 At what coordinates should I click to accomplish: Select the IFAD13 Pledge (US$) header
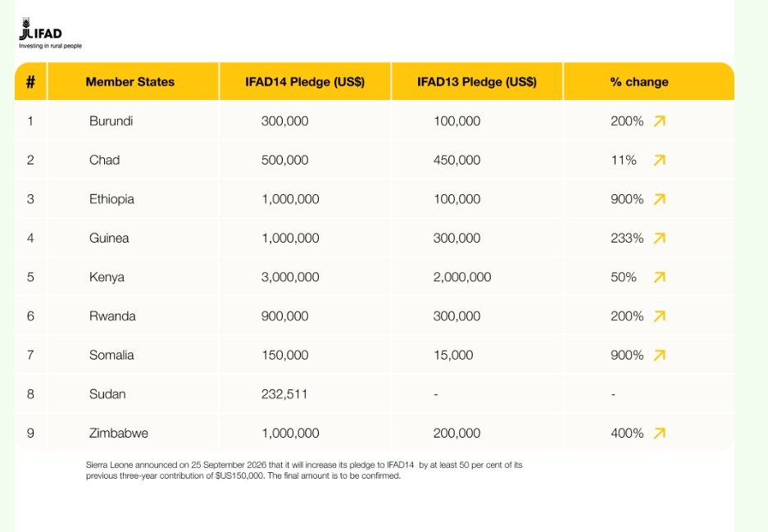(477, 82)
